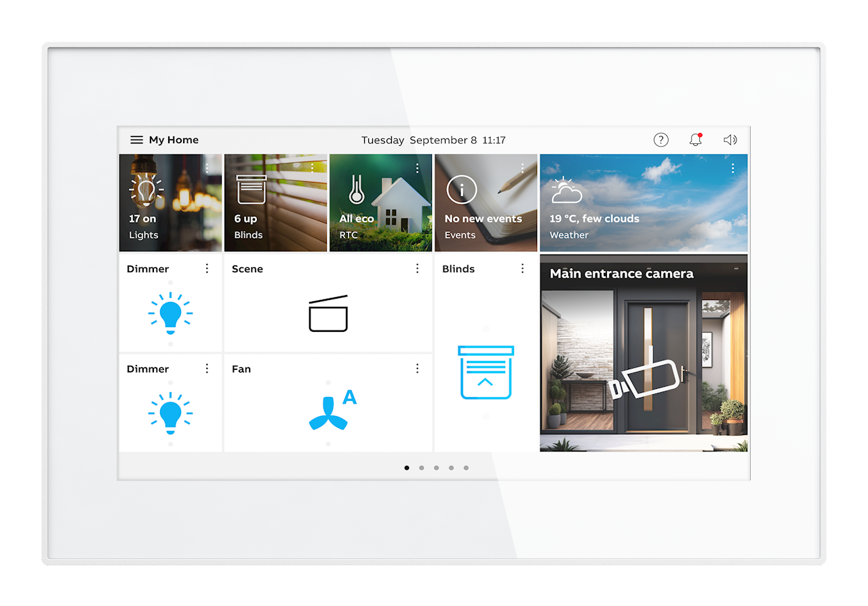Expand options menu on the Weather tile
Image resolution: width=868 pixels, height=606 pixels.
click(x=733, y=168)
